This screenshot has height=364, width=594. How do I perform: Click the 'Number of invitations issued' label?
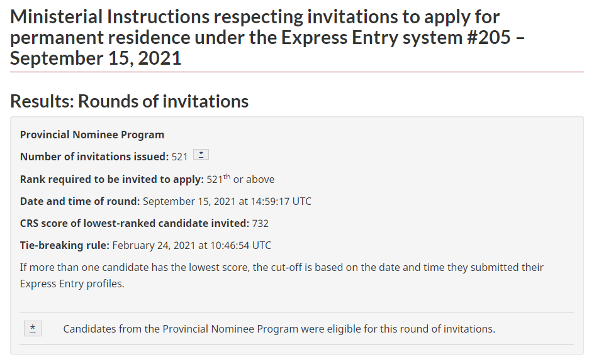coord(94,157)
